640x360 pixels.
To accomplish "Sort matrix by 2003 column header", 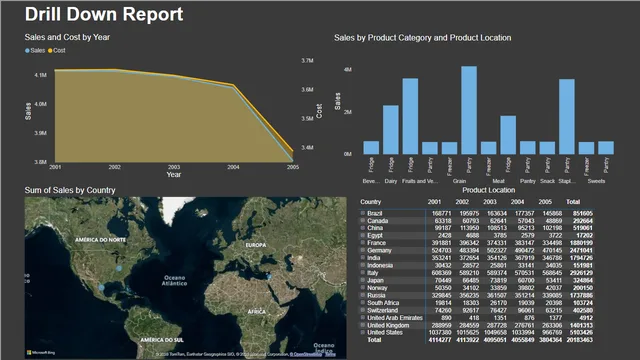I will click(490, 202).
